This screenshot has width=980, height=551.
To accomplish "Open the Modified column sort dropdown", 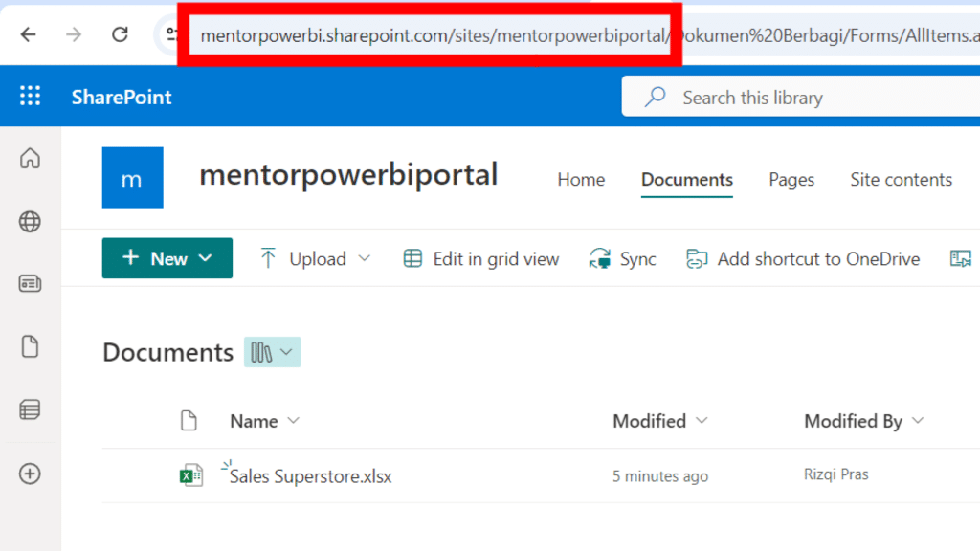I will (703, 421).
